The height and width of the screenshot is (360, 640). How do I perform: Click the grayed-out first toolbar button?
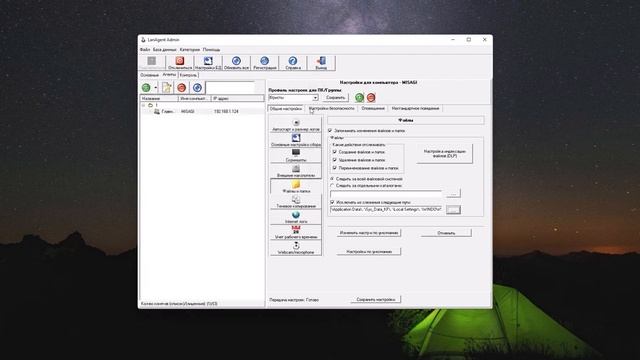click(x=152, y=61)
